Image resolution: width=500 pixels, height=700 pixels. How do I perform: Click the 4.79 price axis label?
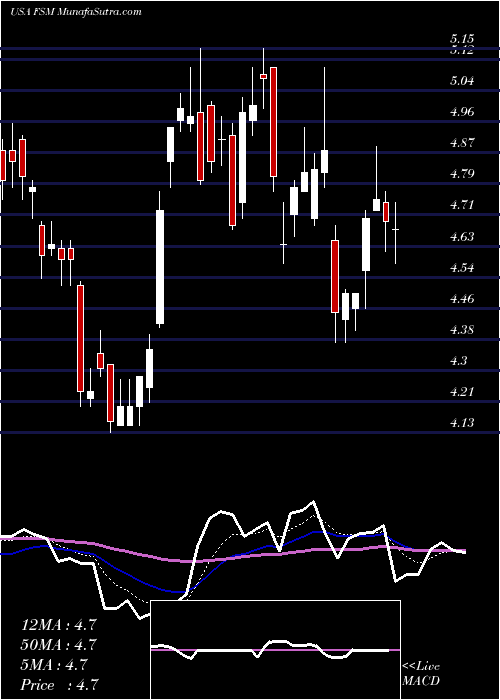(x=462, y=174)
